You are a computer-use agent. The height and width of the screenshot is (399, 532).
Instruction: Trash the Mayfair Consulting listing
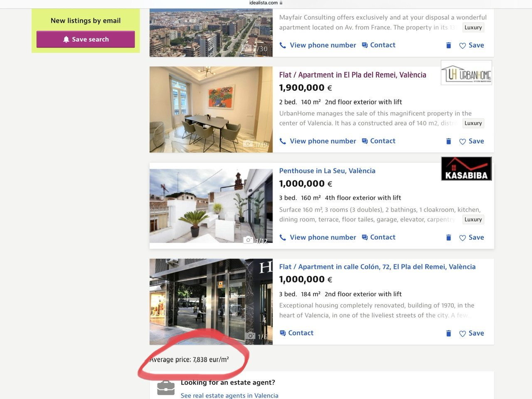(448, 45)
